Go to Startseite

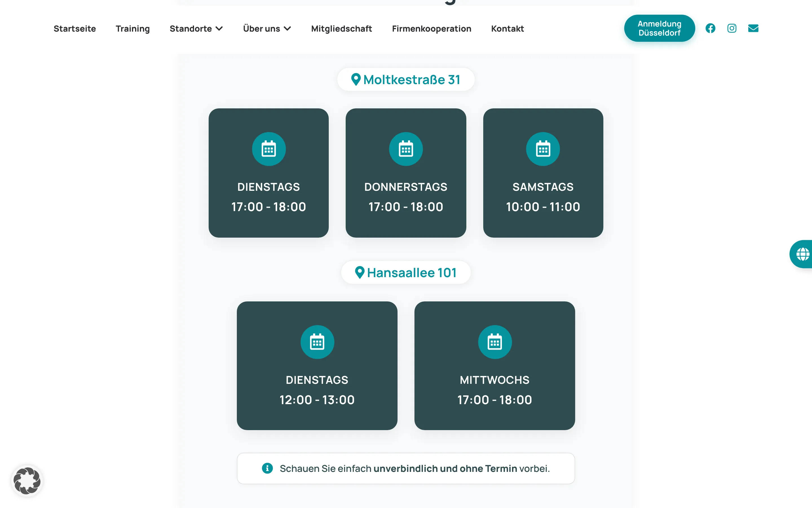point(75,29)
